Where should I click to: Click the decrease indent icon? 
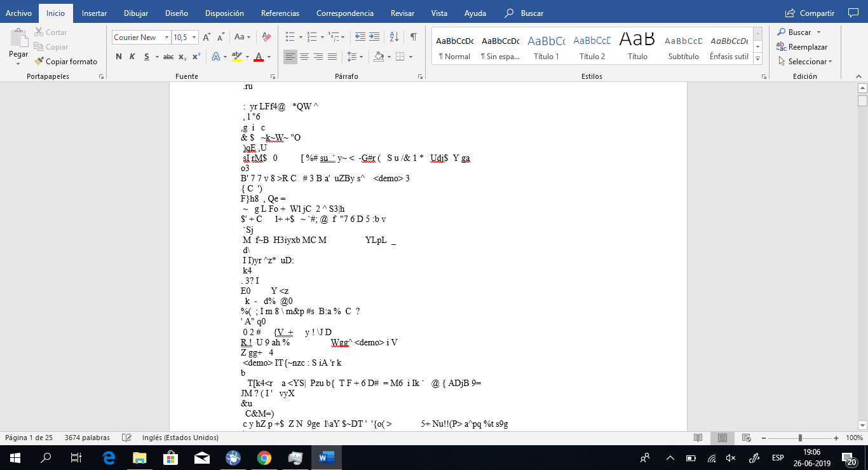pos(360,37)
